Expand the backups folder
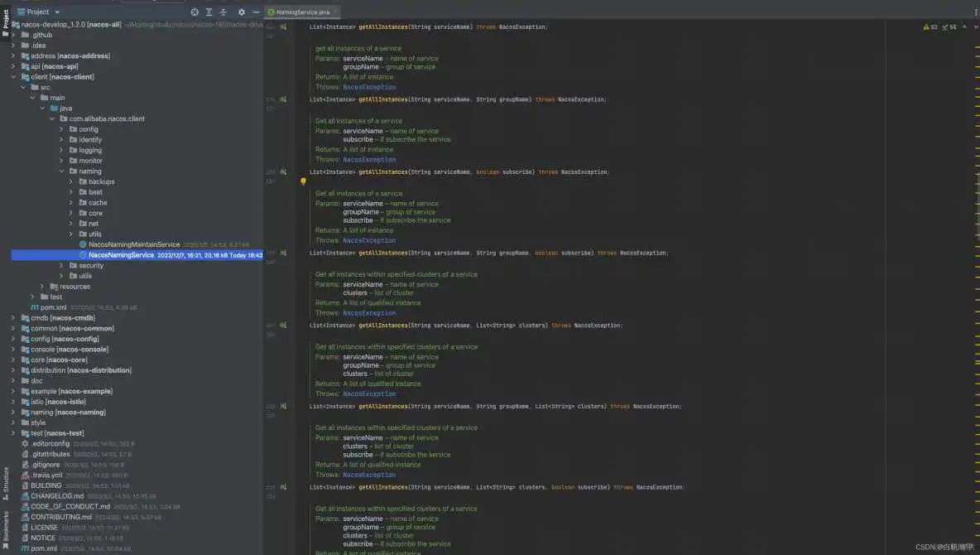 70,181
